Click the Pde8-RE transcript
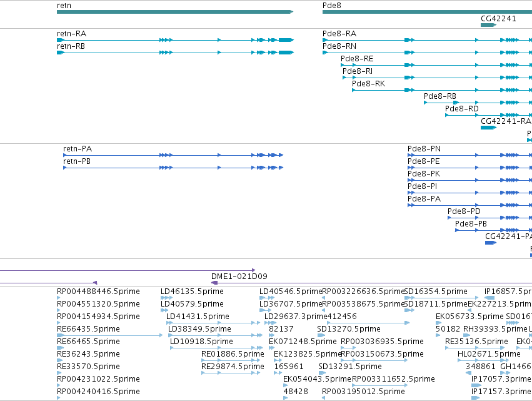 click(436, 65)
